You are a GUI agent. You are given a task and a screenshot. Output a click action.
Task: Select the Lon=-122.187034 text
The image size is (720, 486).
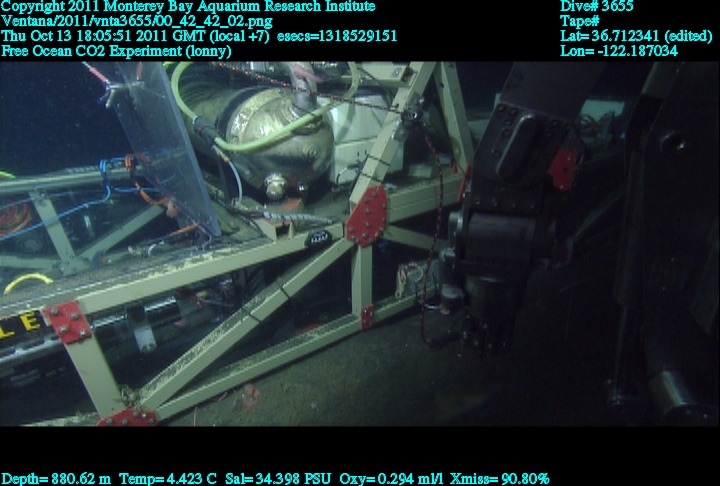[619, 51]
